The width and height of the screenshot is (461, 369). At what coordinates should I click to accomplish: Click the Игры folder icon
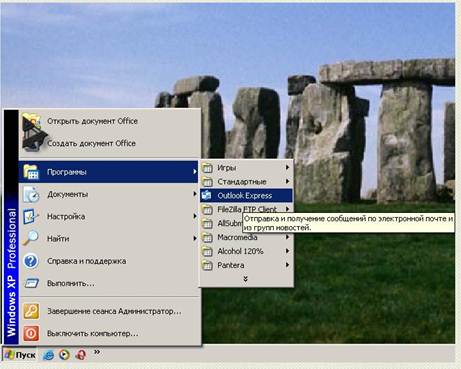pyautogui.click(x=207, y=168)
